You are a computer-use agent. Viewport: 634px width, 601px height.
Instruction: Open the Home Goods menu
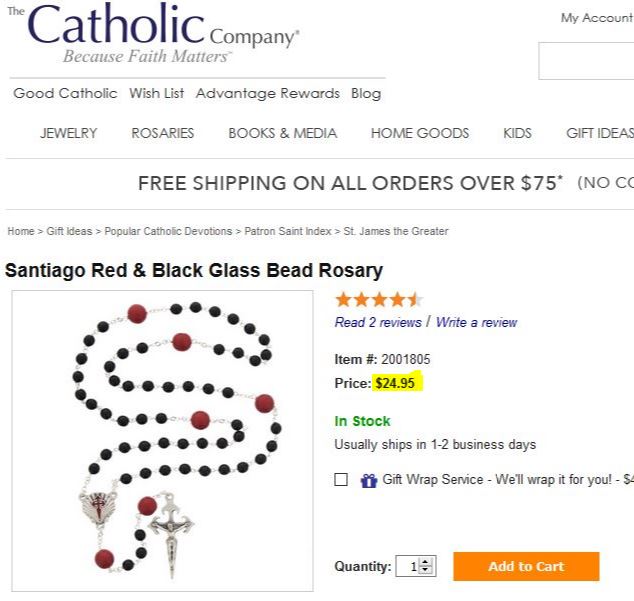419,133
